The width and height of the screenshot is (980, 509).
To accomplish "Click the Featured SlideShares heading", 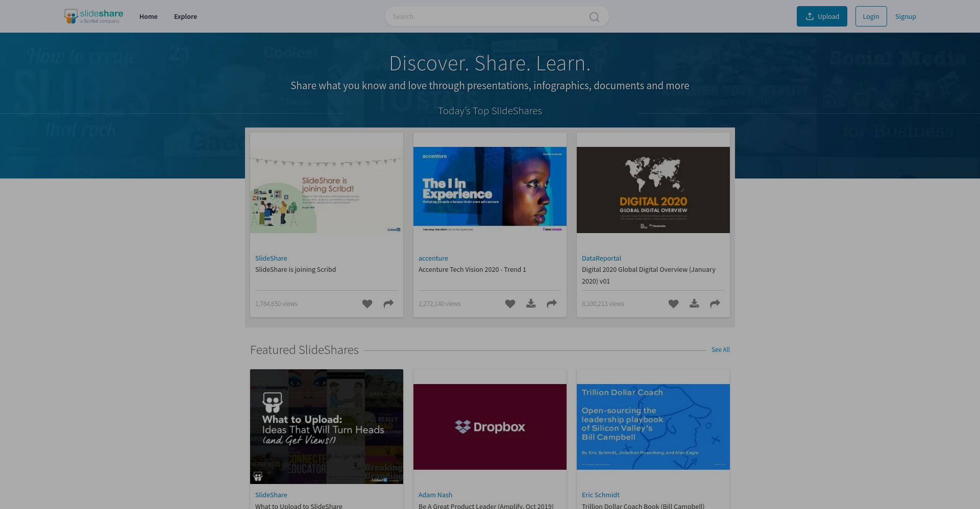I will (304, 350).
